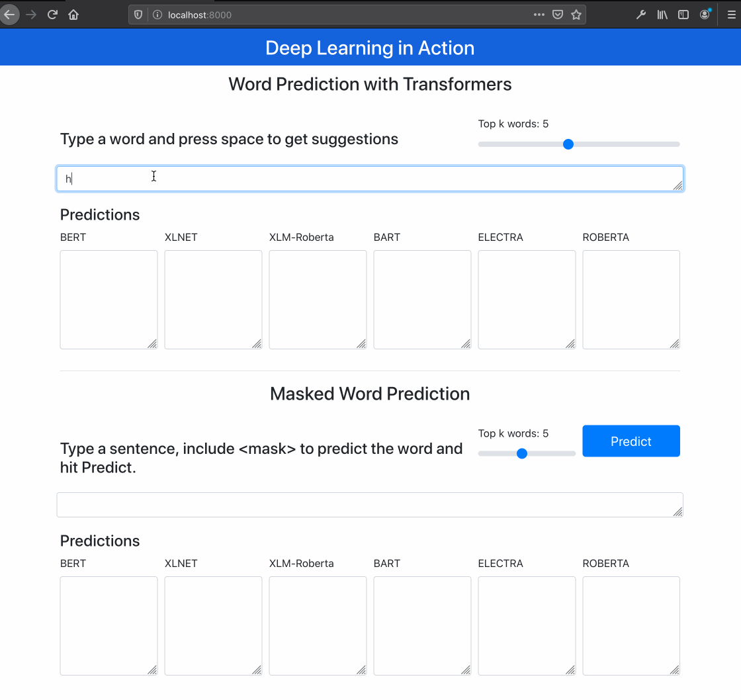Screen dimensions: 741x700
Task: Click the resize handle of upper ROBERTA box
Action: point(675,343)
